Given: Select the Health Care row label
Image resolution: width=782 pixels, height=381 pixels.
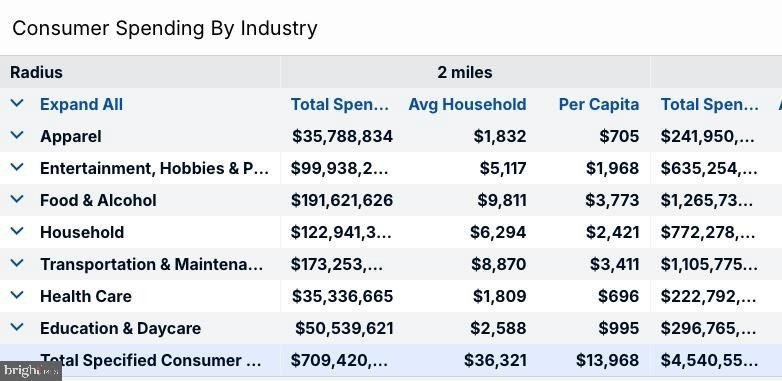Looking at the screenshot, I should point(86,296).
